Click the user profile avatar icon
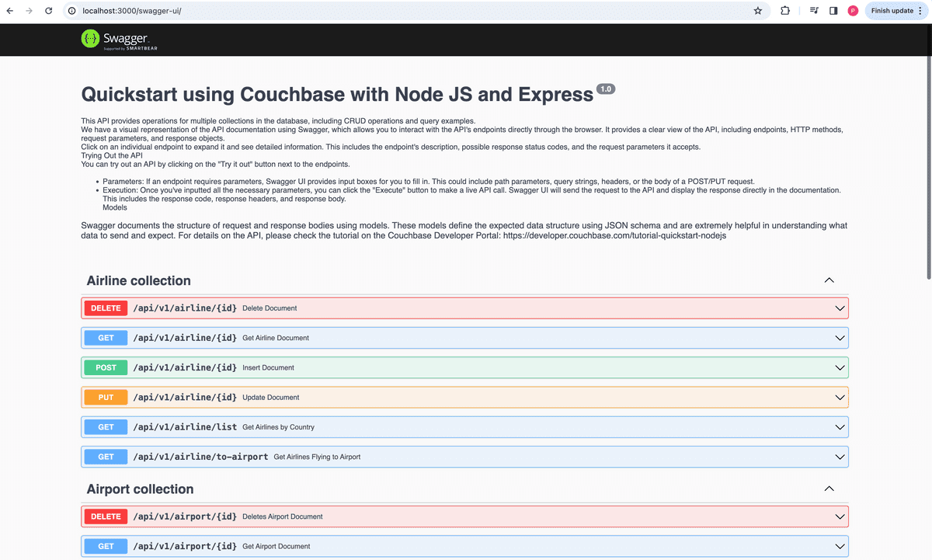932x560 pixels. [853, 11]
